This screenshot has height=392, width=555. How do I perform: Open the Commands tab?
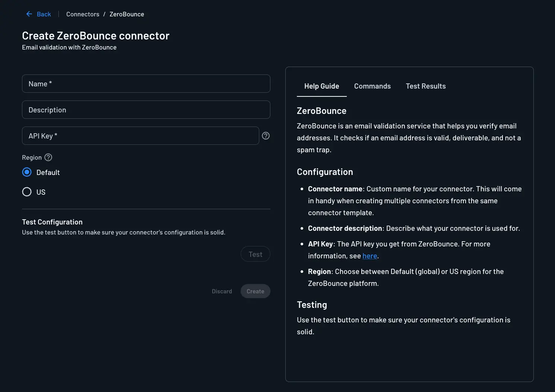point(372,86)
